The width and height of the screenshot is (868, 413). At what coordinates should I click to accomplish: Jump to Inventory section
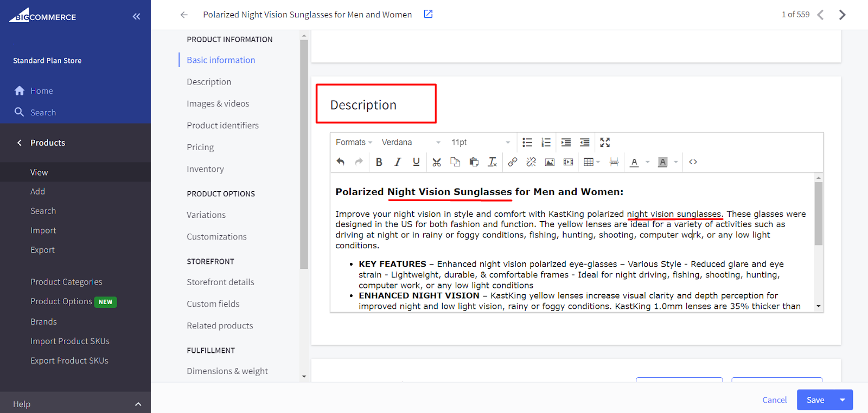pyautogui.click(x=205, y=169)
